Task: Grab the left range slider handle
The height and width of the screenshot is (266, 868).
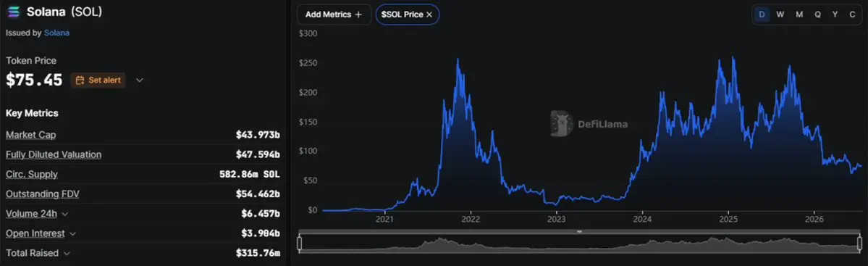Action: click(x=300, y=244)
